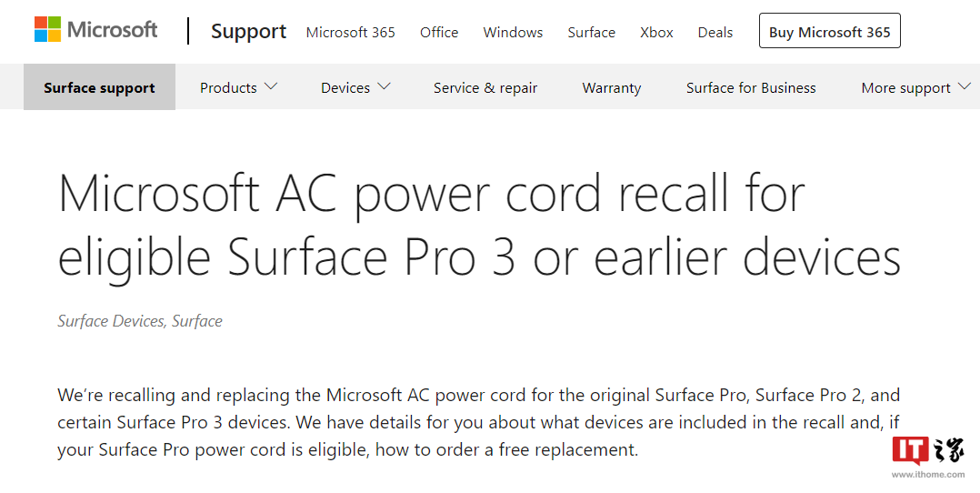Viewport: 980px width, 493px height.
Task: Click the ITHome watermark logo
Action: (928, 458)
